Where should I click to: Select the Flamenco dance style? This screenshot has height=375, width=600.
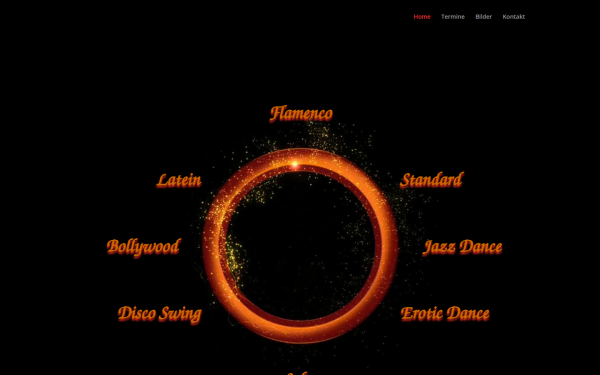(x=301, y=114)
